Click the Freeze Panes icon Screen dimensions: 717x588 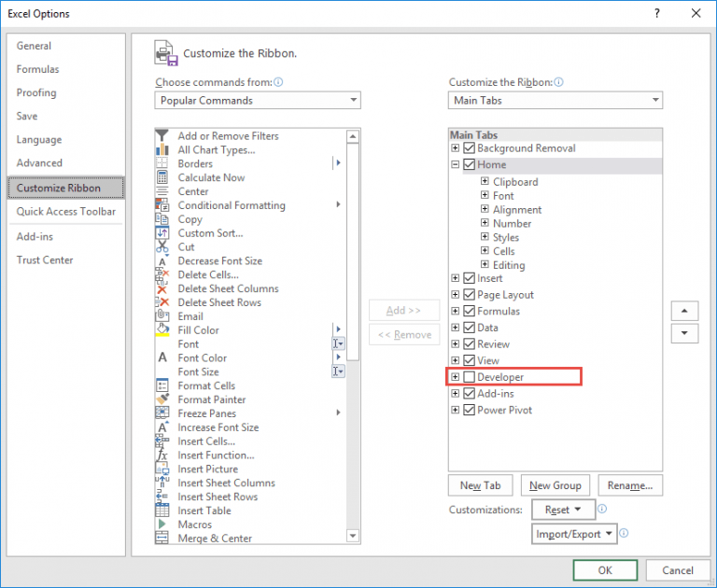click(x=162, y=413)
